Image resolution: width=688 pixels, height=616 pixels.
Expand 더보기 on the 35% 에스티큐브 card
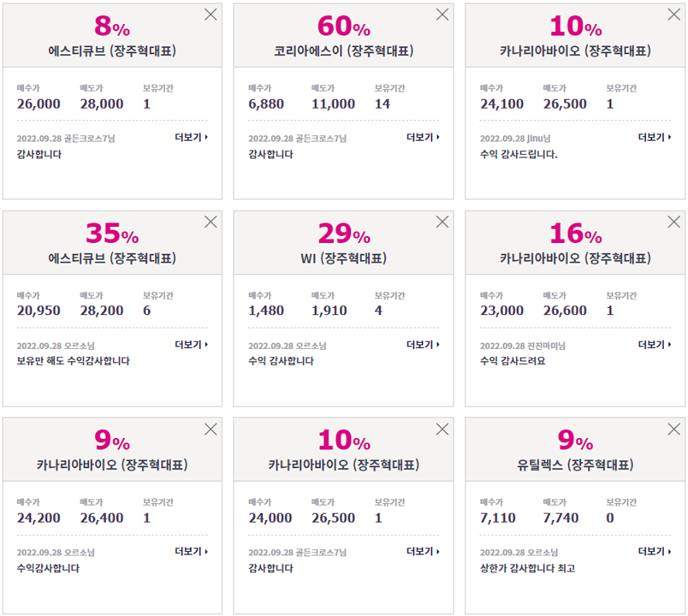192,345
